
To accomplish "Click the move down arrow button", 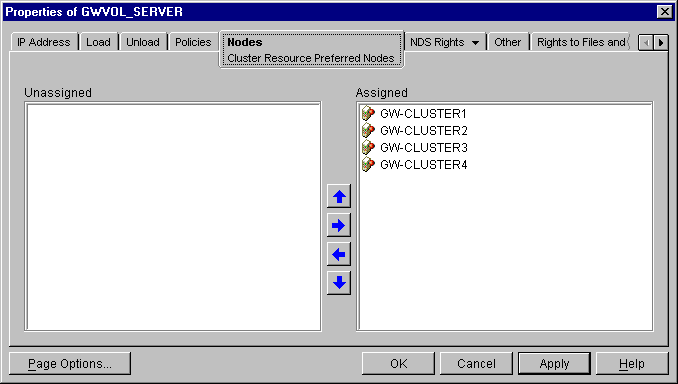I will pos(339,283).
